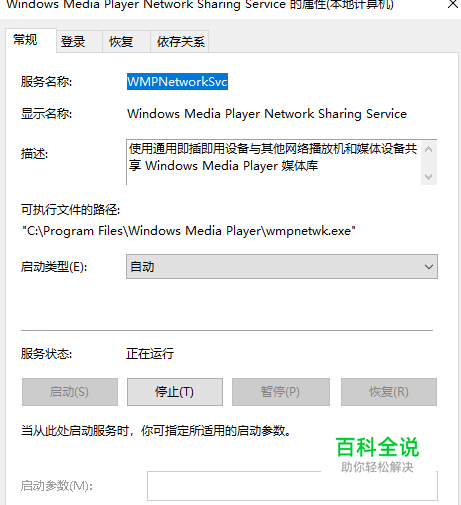Click the 启动(S) button
The width and height of the screenshot is (461, 505).
click(70, 392)
